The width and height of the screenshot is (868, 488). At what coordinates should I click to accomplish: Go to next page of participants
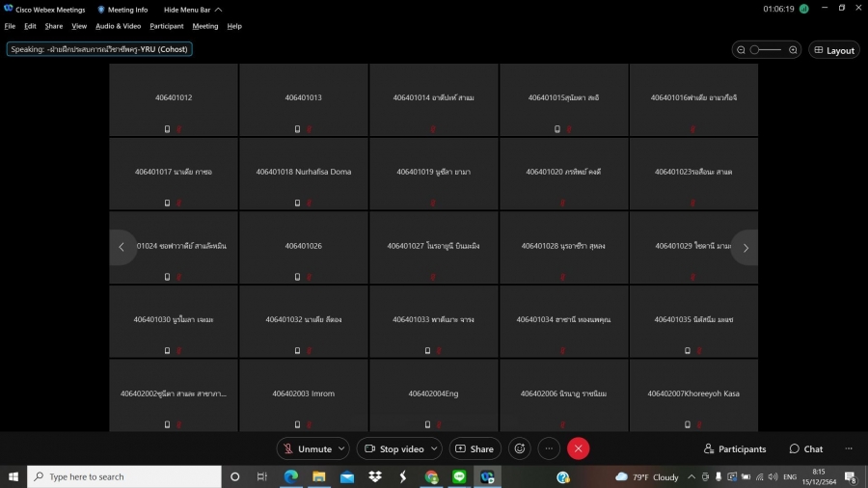745,248
